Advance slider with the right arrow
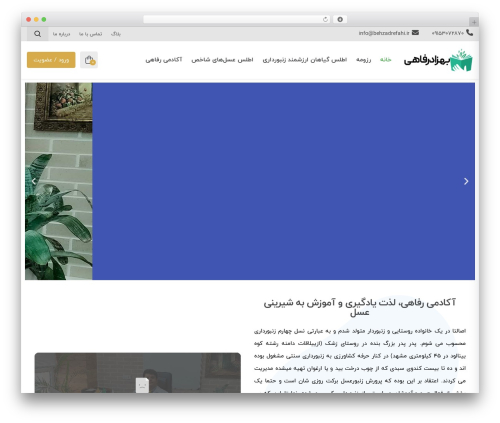The image size is (500, 423). click(x=466, y=181)
